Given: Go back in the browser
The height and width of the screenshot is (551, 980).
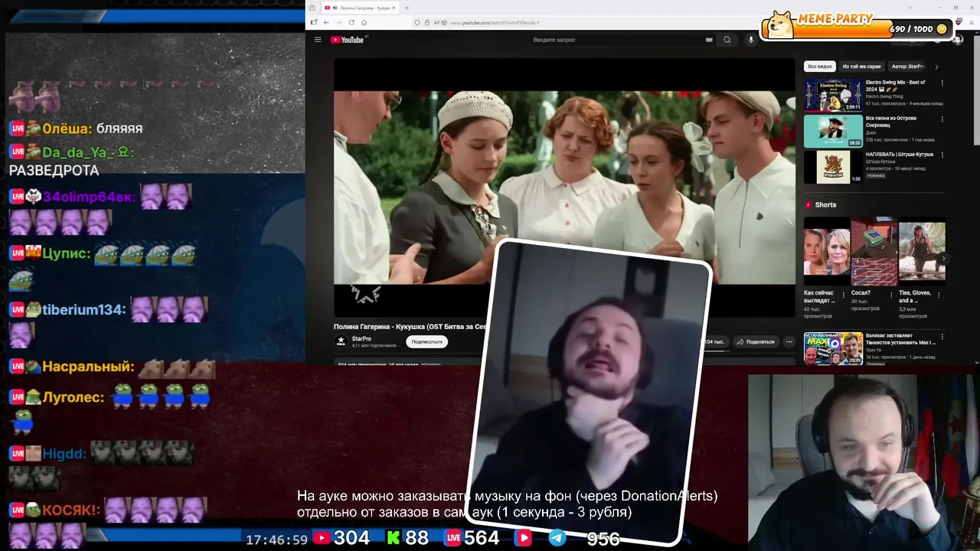Looking at the screenshot, I should (x=326, y=22).
